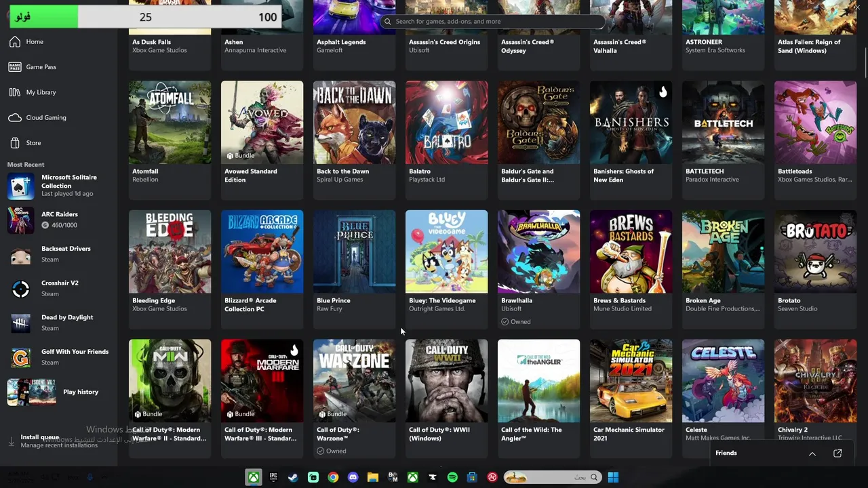This screenshot has height=488, width=868.
Task: Open Spotify in taskbar
Action: [452, 477]
